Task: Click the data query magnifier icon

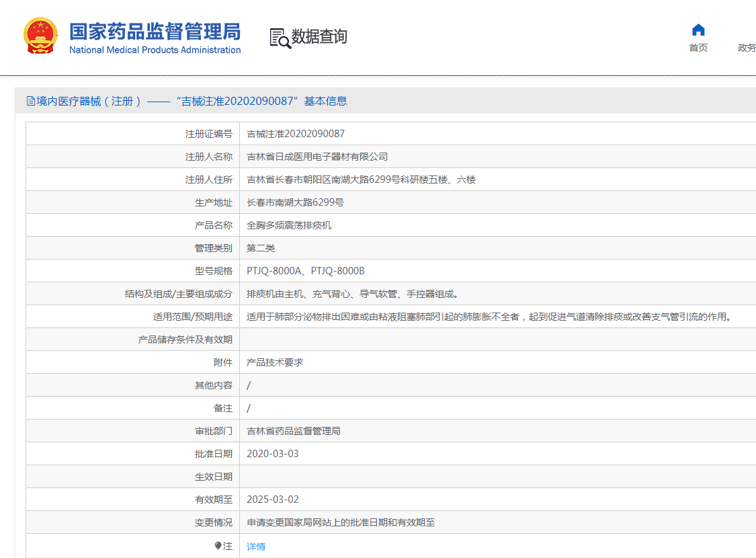Action: 280,38
